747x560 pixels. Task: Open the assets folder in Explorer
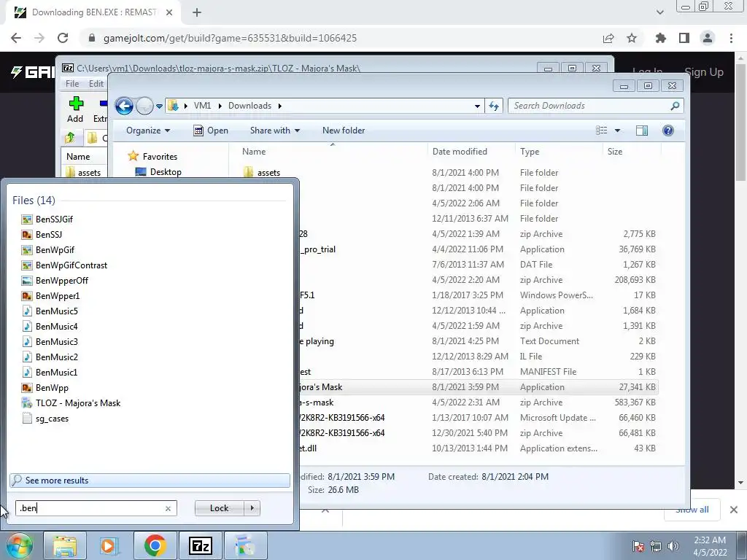262,172
